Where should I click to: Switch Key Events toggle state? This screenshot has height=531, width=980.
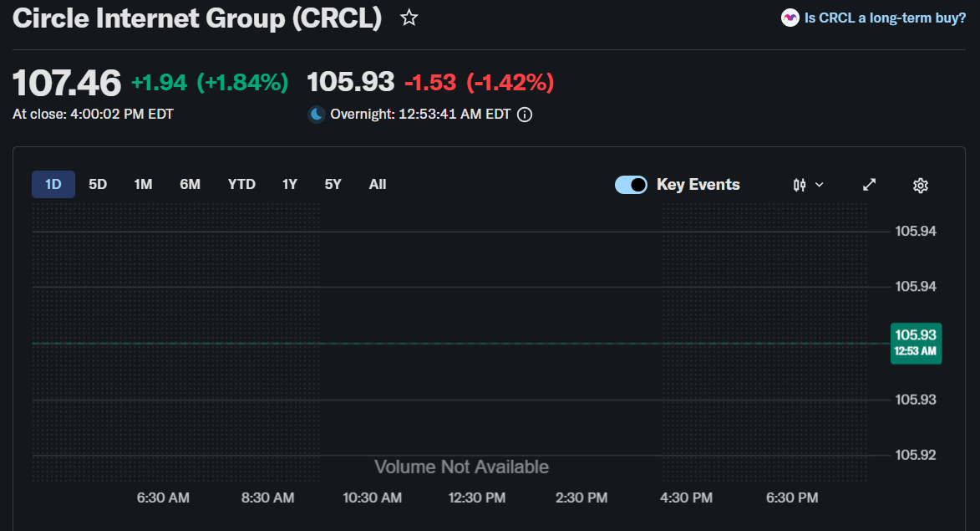tap(631, 184)
